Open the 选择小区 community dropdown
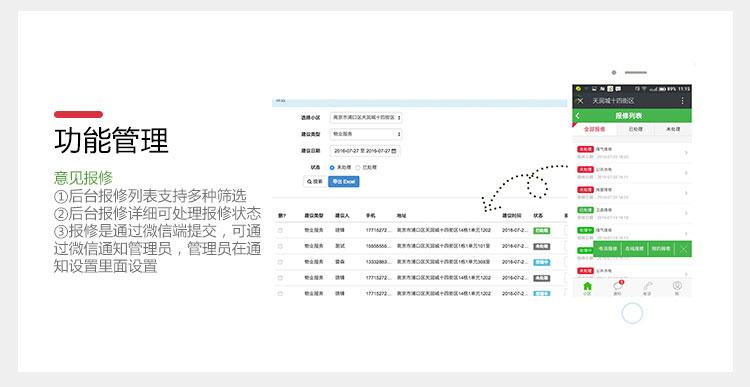The width and height of the screenshot is (750, 387). (x=366, y=117)
